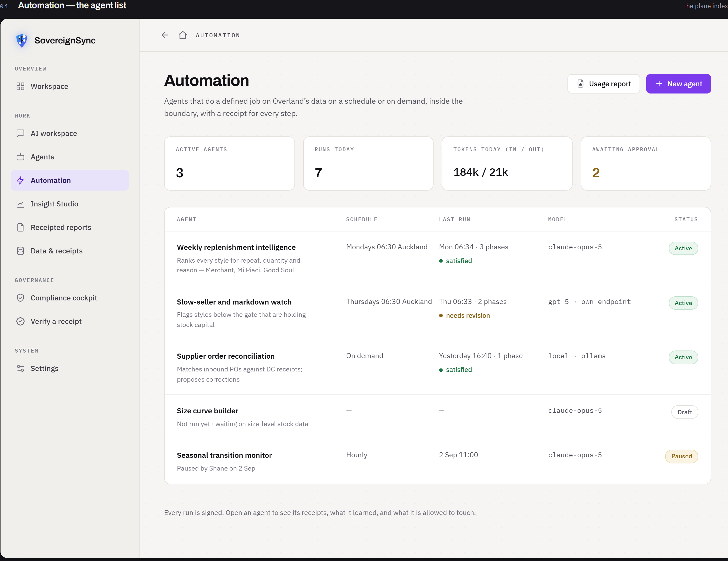Click the 'needs revision' status text
The height and width of the screenshot is (561, 728).
pos(468,315)
